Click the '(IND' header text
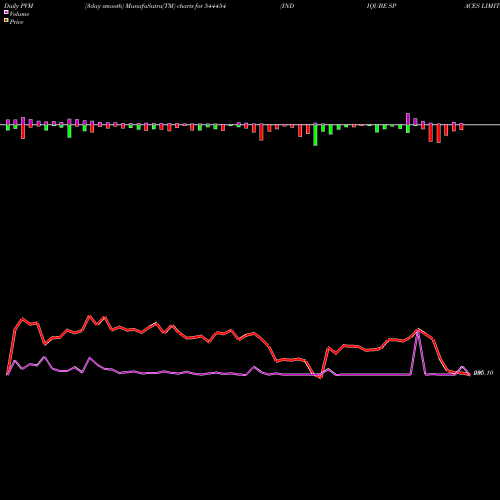 pyautogui.click(x=287, y=6)
